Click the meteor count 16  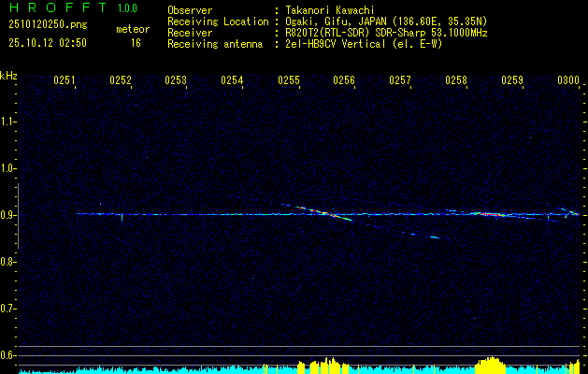[136, 43]
